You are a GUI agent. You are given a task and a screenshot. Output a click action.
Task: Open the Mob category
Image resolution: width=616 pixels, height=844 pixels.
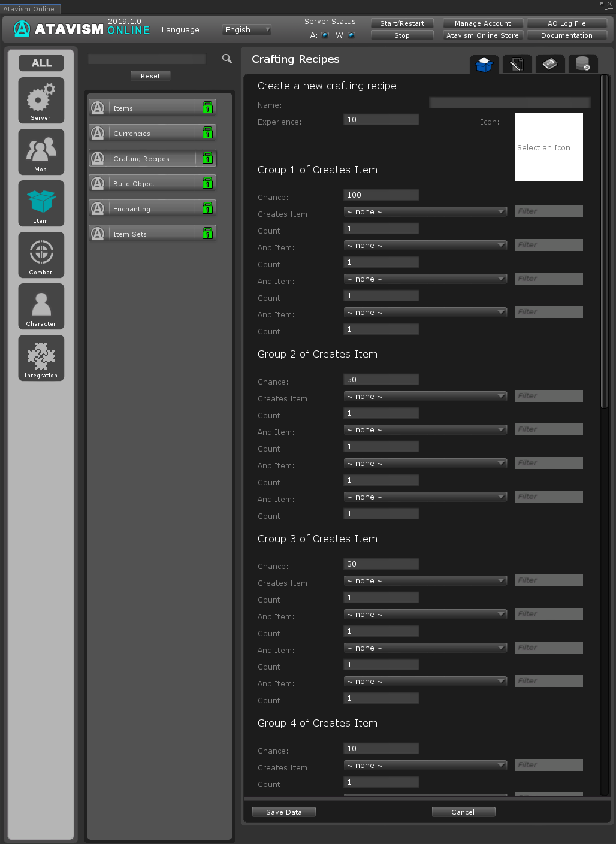(41, 152)
